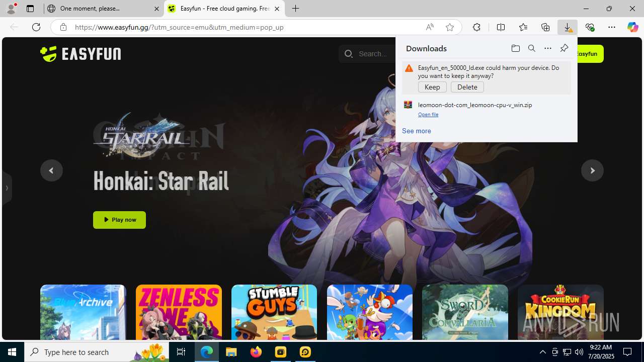The height and width of the screenshot is (362, 644).
Task: Click the taskbar search box
Action: (x=97, y=352)
